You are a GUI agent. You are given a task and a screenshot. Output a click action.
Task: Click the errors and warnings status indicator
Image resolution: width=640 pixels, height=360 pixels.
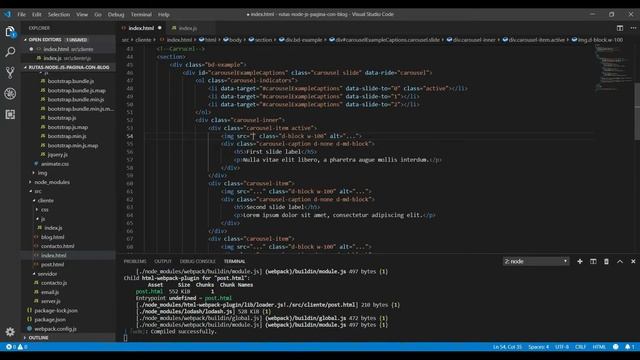[16, 347]
